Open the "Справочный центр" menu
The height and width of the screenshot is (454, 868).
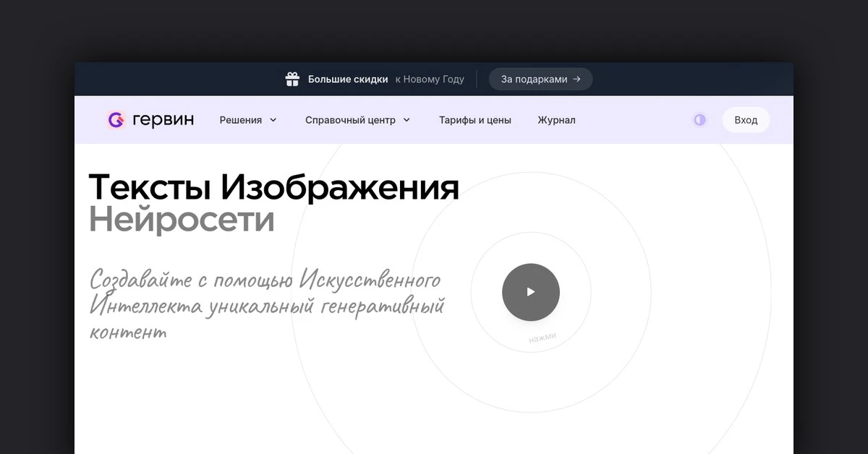tap(350, 120)
